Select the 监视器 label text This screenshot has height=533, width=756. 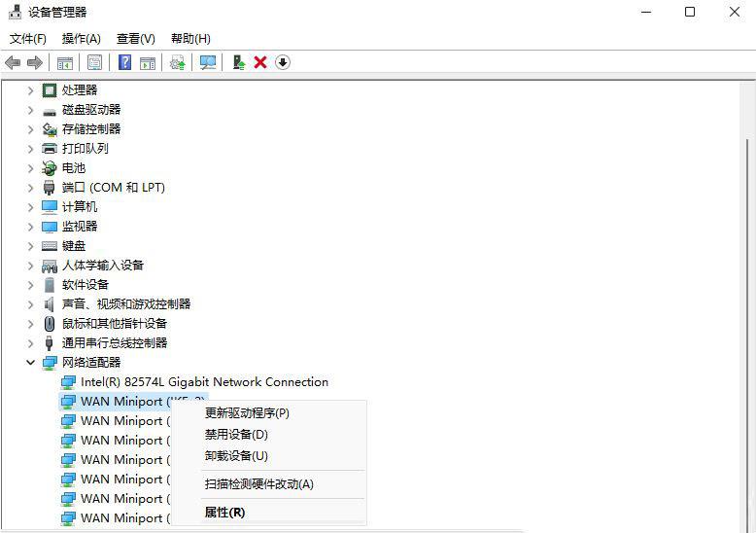click(x=80, y=227)
